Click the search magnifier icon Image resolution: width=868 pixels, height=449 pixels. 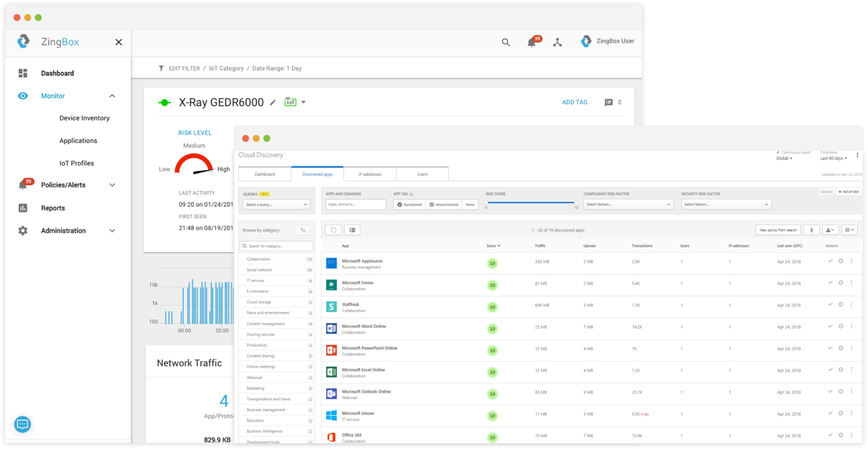coord(506,43)
